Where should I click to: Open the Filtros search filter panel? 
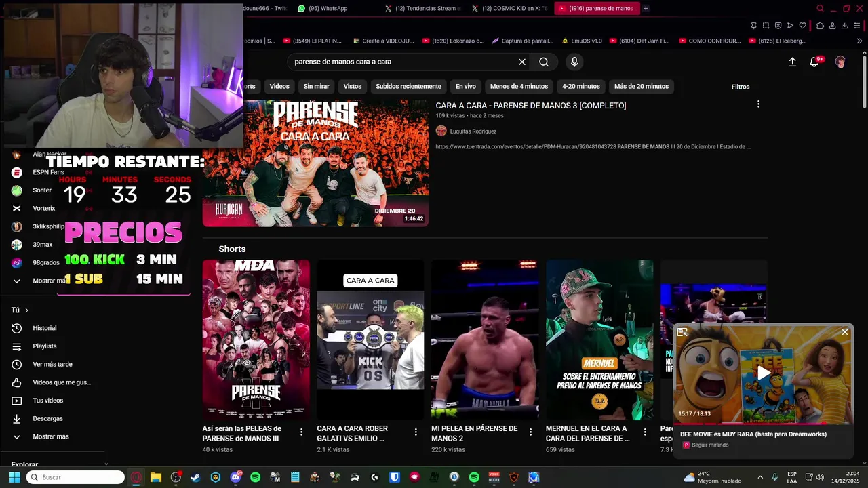point(741,87)
